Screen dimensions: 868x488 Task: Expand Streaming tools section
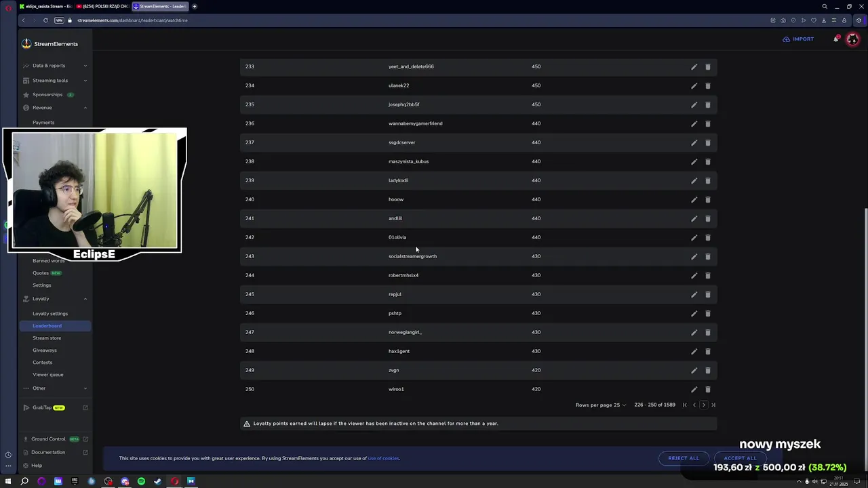click(55, 81)
